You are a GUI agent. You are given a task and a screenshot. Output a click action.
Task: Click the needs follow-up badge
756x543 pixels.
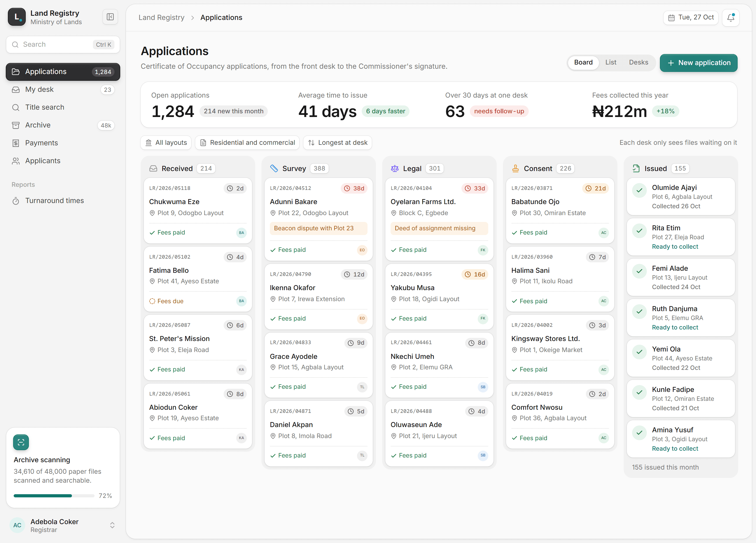coord(499,111)
